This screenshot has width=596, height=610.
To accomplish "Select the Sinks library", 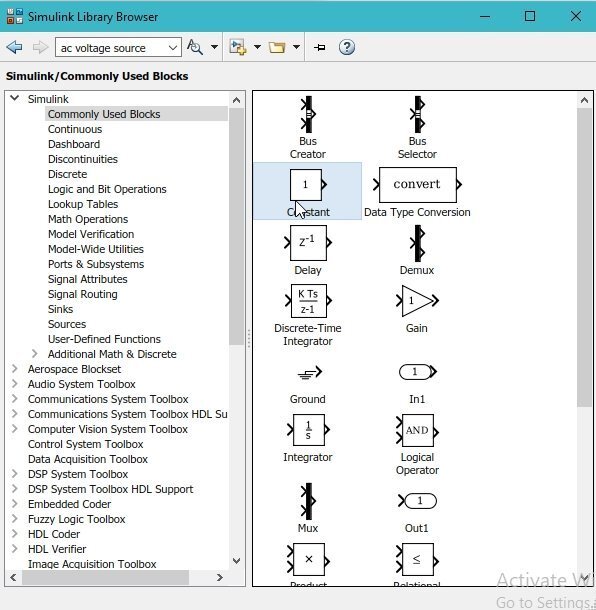I will click(60, 309).
